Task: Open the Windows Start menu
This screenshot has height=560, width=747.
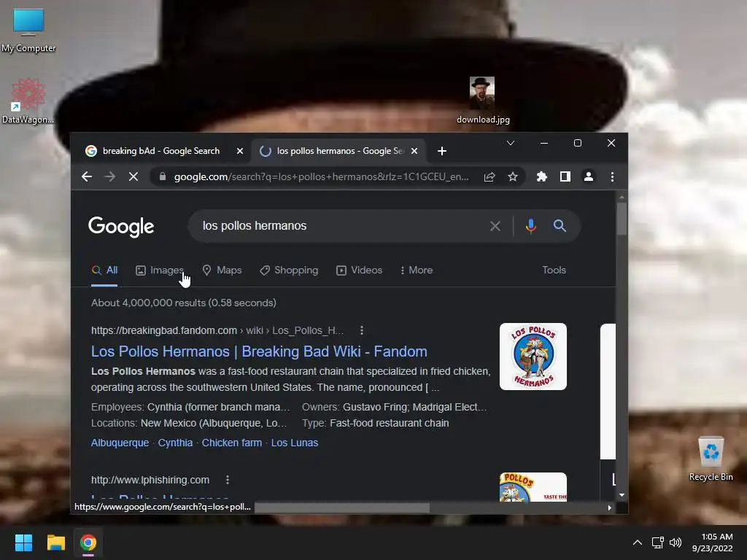Action: (23, 542)
